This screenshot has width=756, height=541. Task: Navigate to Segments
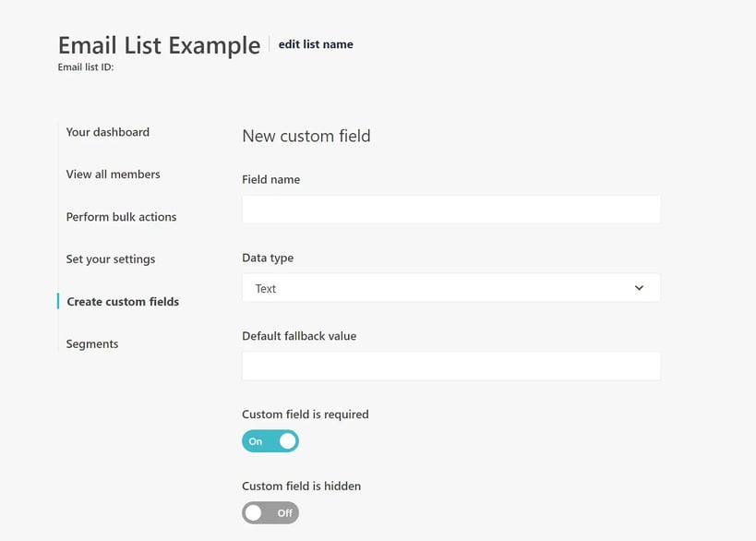point(92,344)
